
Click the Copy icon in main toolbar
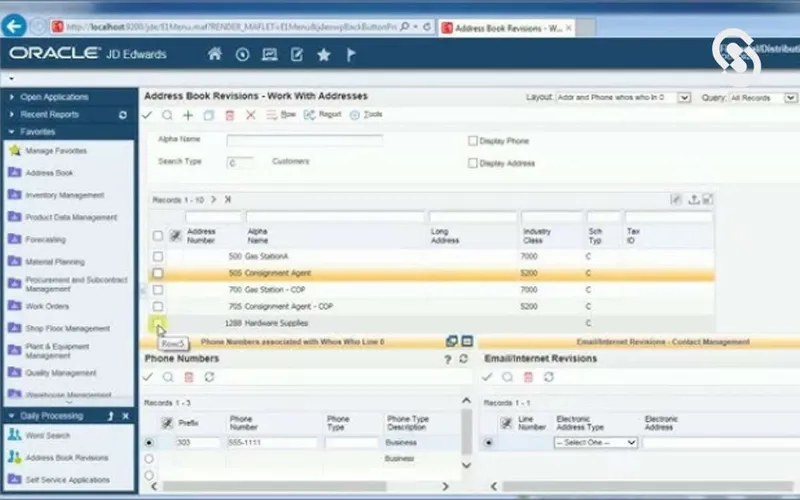tap(209, 115)
